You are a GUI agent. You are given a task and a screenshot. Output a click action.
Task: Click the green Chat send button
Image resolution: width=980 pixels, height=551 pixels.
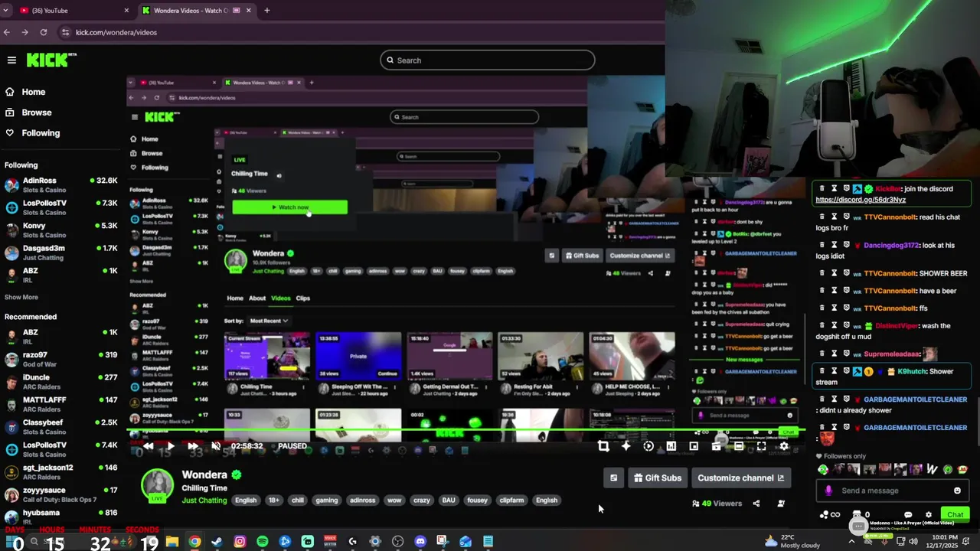coord(955,515)
